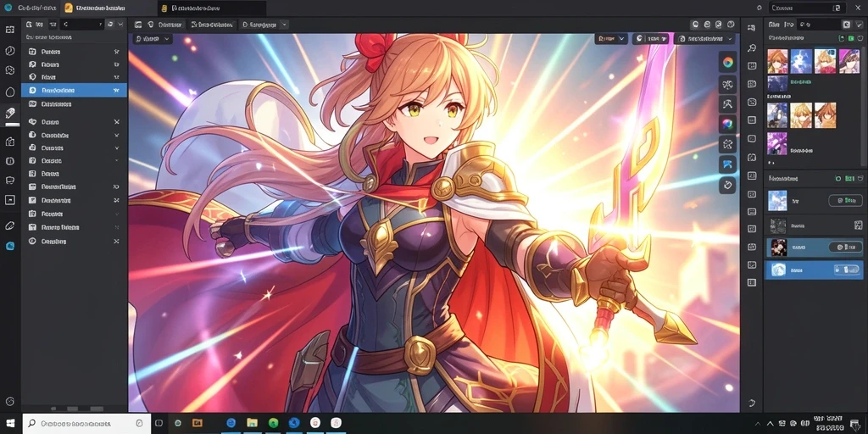Switch to the document tab with the yellow icon
868x434 pixels.
tap(212, 8)
